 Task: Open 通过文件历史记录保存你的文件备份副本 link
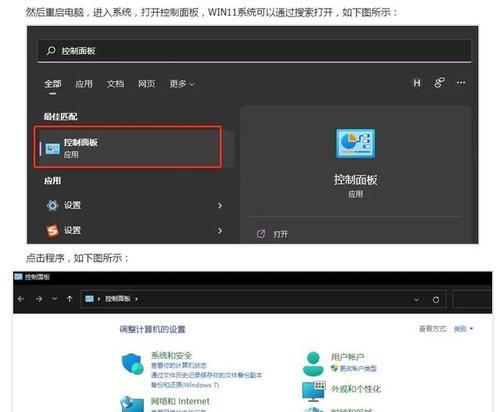point(207,375)
